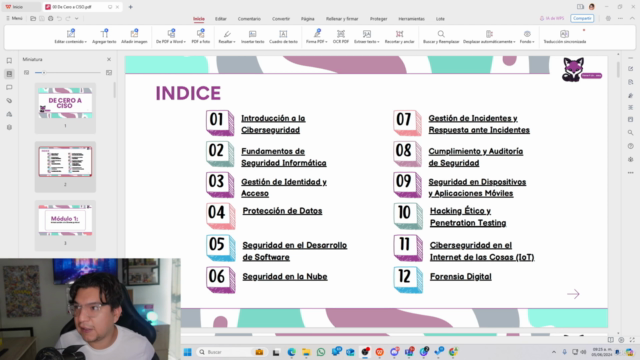Switch to the Convertir tab
The height and width of the screenshot is (360, 640).
tap(281, 19)
